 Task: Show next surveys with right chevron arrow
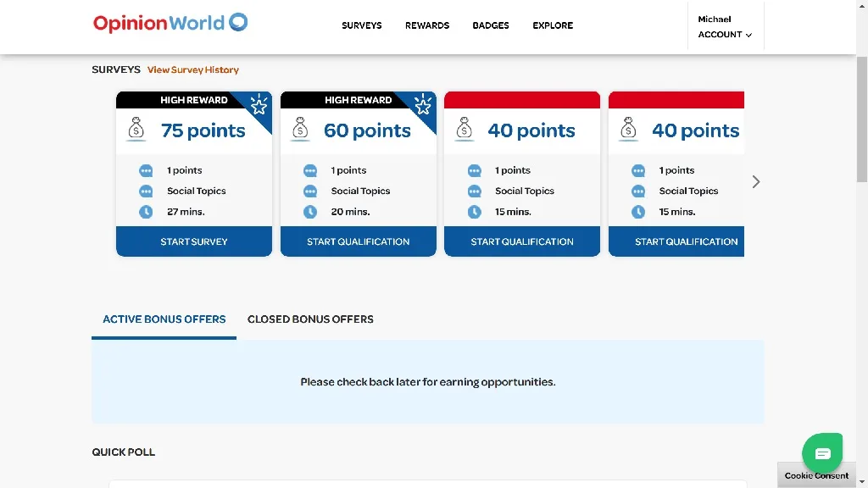click(x=756, y=181)
